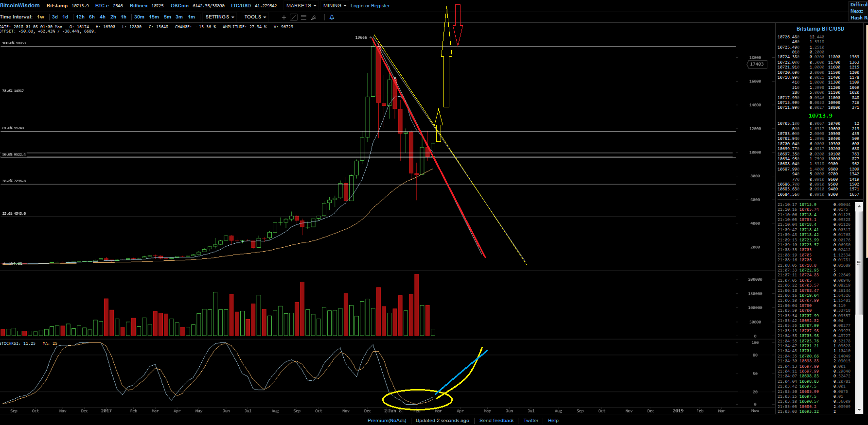Switch time interval to 12h

80,17
